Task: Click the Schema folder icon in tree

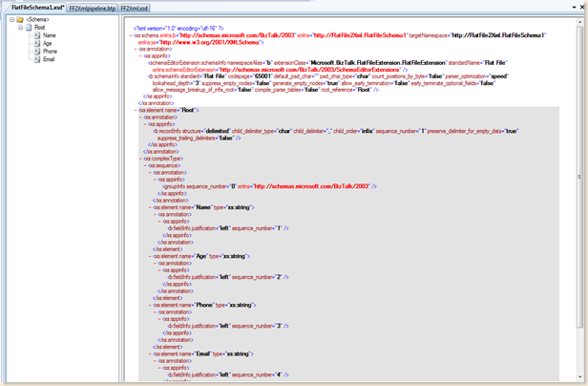Action: pyautogui.click(x=19, y=19)
